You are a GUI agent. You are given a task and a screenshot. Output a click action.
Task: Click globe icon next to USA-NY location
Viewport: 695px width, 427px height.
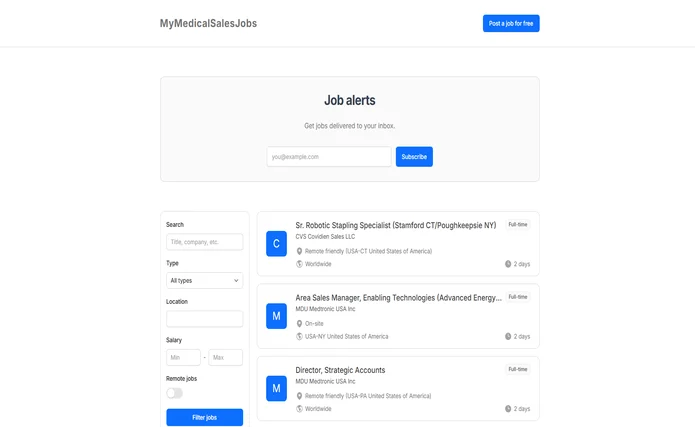299,337
